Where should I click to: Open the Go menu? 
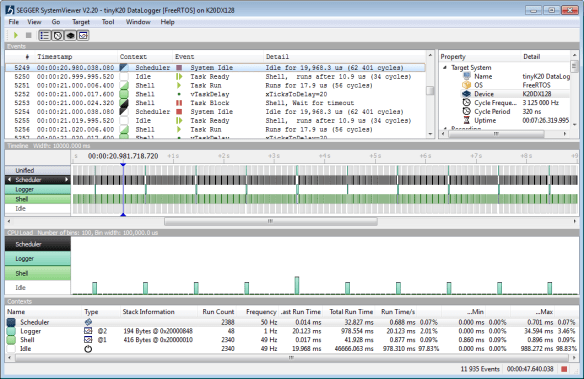pos(55,22)
